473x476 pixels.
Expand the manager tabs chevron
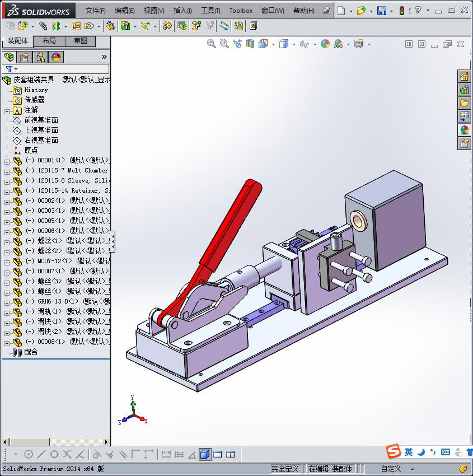coord(104,57)
